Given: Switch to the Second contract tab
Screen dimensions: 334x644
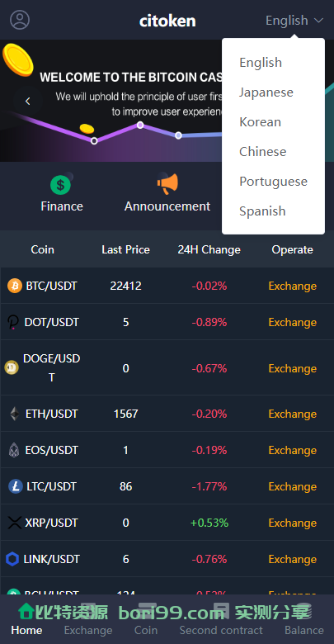Looking at the screenshot, I should pyautogui.click(x=221, y=630).
